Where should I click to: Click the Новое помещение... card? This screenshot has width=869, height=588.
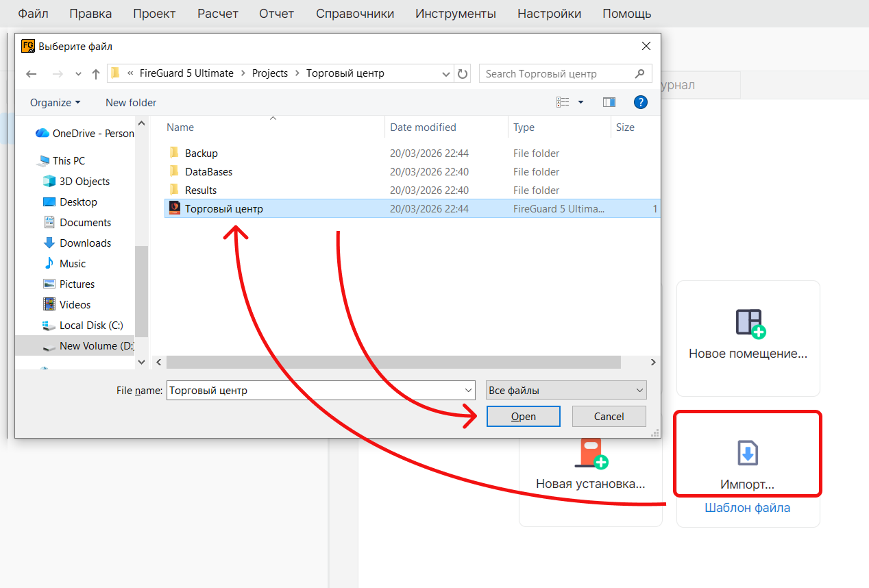pyautogui.click(x=748, y=339)
